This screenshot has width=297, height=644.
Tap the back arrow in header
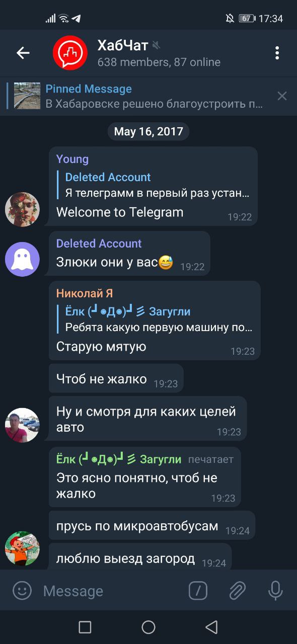pyautogui.click(x=23, y=53)
